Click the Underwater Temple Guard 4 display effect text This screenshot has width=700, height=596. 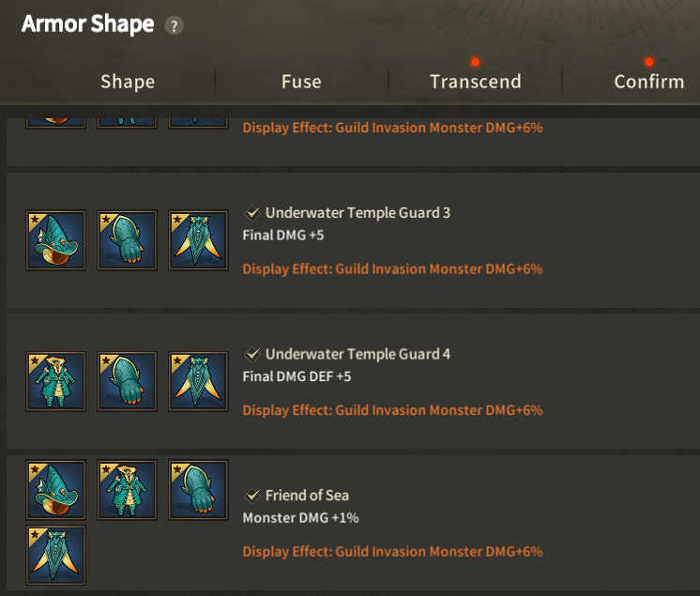[x=392, y=410]
